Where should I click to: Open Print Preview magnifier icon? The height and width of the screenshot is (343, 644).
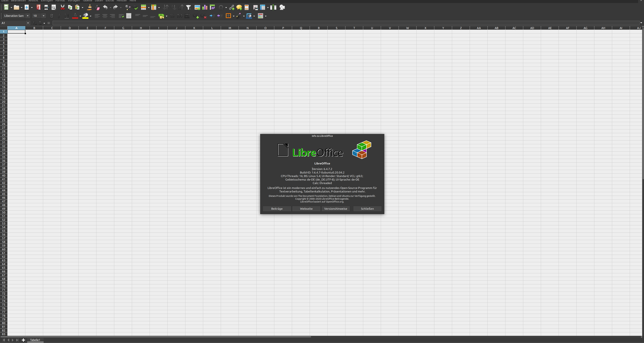click(54, 7)
